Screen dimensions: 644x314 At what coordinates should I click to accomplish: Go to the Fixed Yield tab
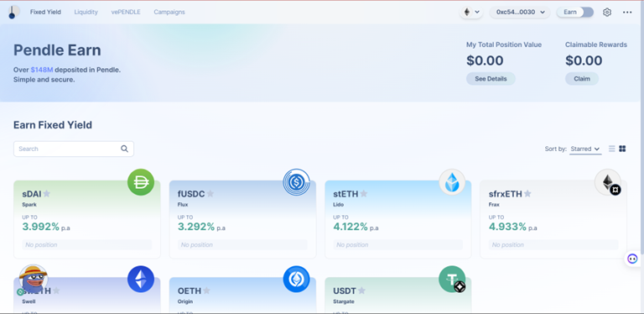point(45,12)
